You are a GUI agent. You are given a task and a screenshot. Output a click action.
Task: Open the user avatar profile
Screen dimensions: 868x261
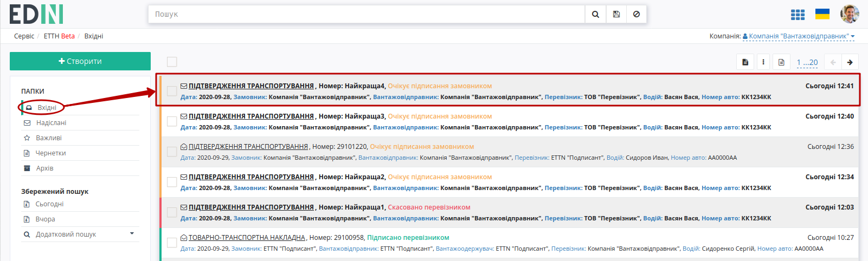(x=850, y=14)
